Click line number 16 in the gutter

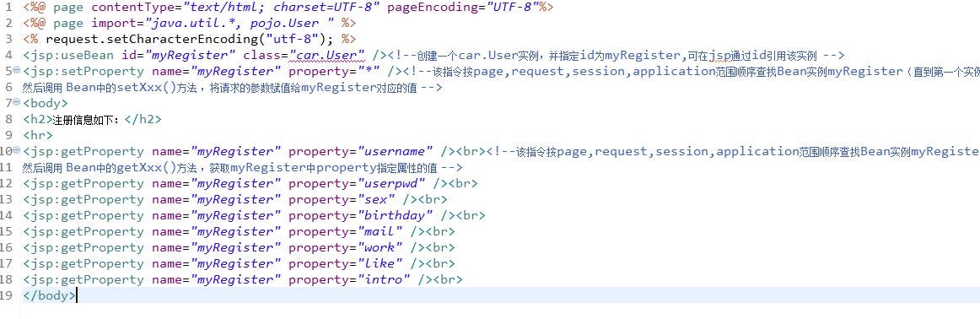(x=7, y=247)
